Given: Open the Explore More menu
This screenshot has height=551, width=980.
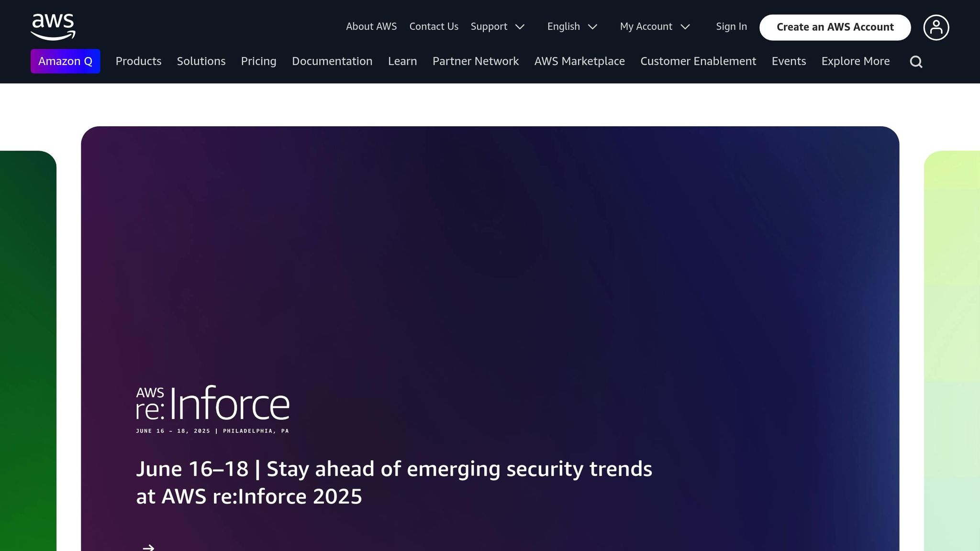Looking at the screenshot, I should [x=856, y=61].
